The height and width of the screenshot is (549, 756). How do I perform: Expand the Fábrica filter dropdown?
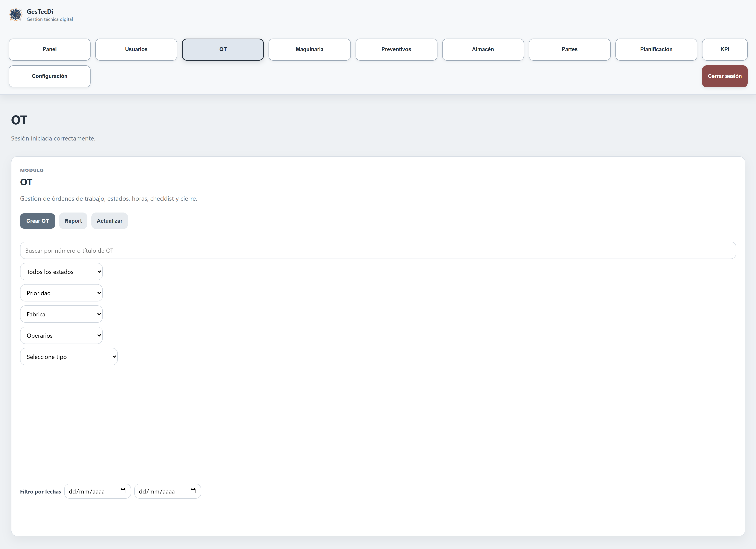click(61, 314)
